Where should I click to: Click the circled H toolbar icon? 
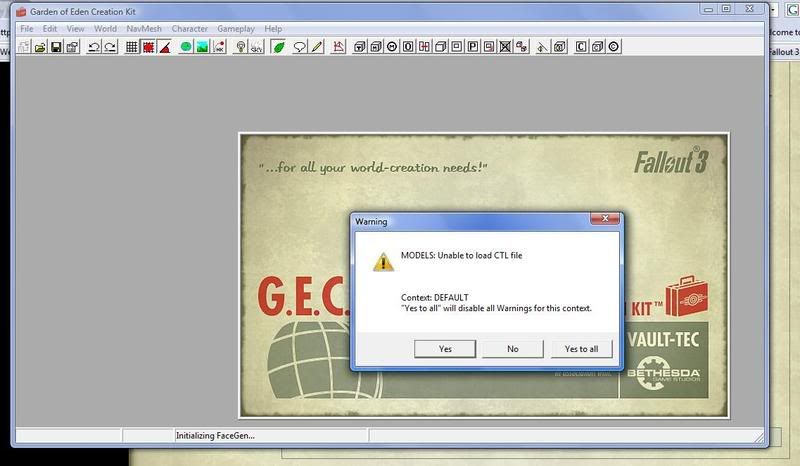point(392,47)
